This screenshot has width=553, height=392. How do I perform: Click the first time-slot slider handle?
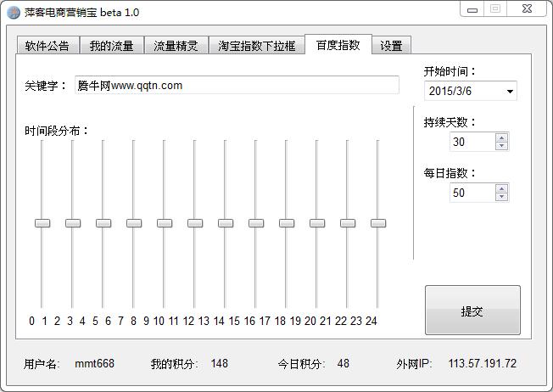(x=42, y=223)
